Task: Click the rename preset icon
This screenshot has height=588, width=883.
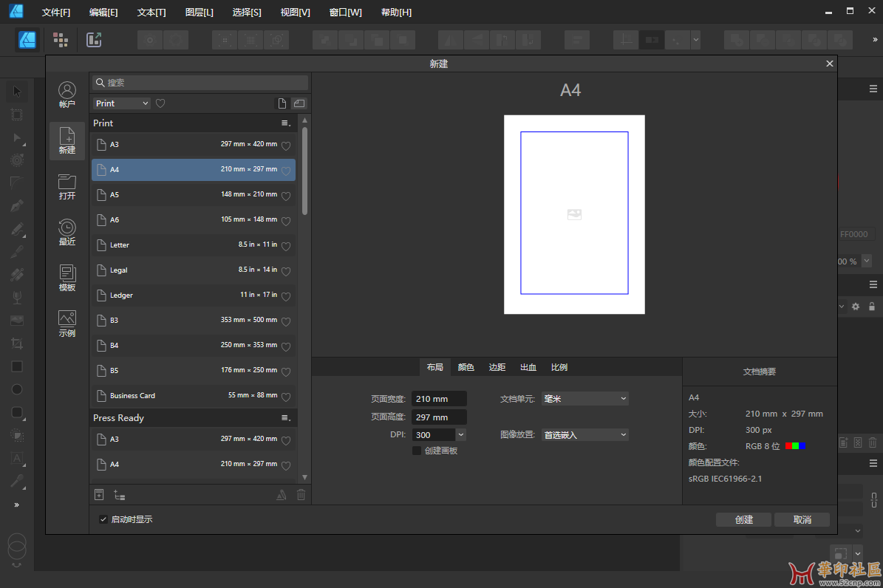Action: [281, 495]
